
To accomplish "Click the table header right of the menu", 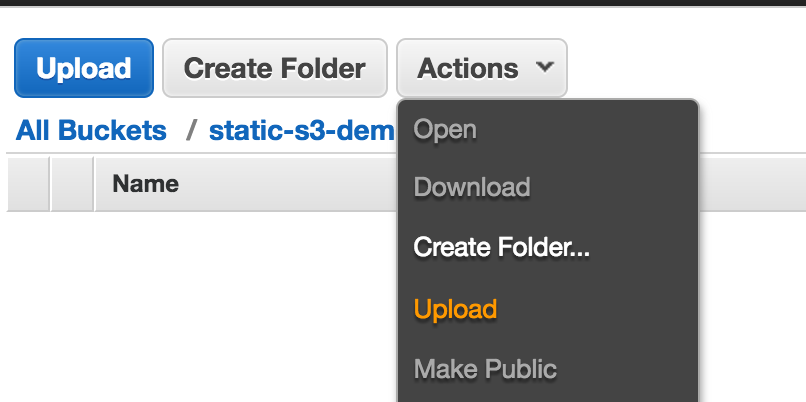I will point(753,184).
